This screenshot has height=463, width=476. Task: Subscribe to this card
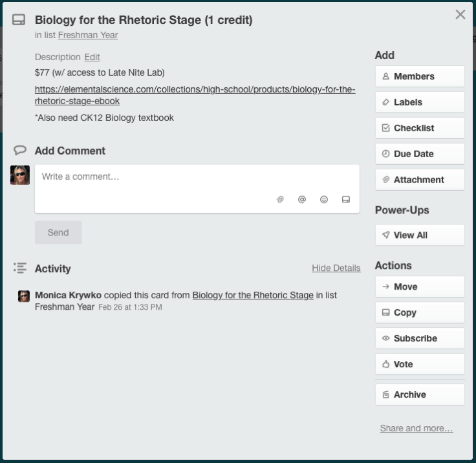[x=420, y=338]
